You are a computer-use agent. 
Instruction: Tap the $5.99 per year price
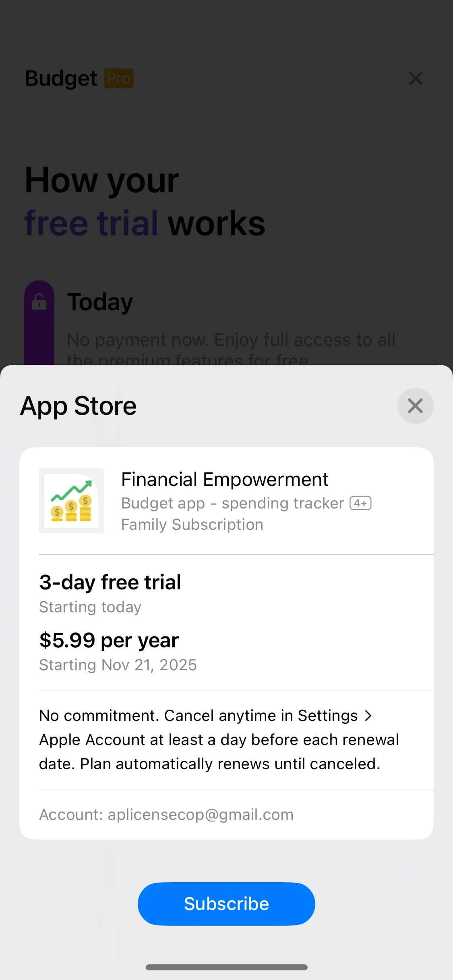click(x=109, y=640)
